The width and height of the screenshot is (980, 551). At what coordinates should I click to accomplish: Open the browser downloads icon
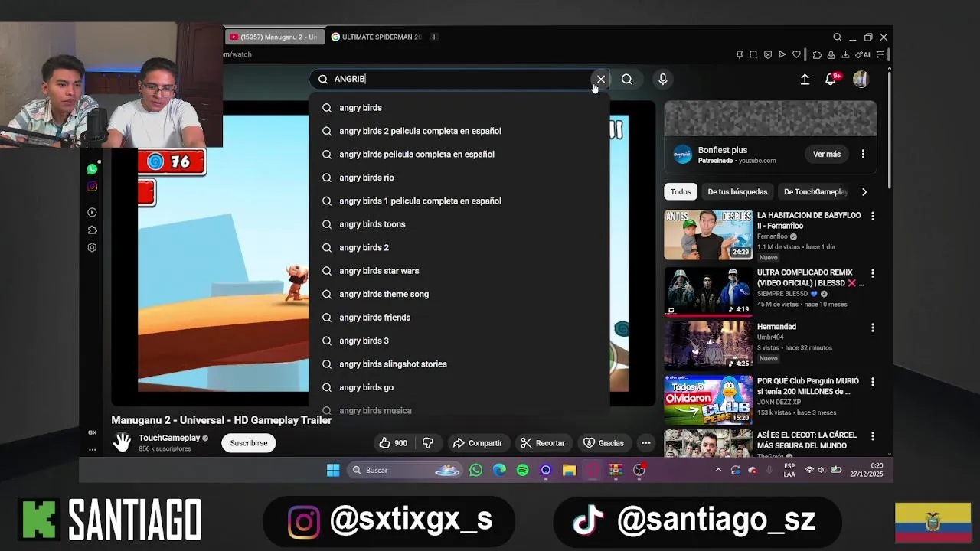tap(845, 54)
